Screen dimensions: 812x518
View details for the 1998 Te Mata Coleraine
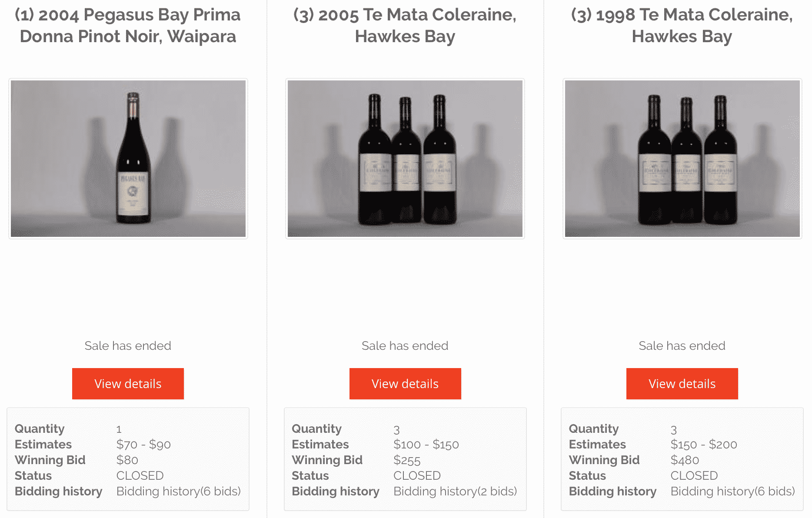pos(682,384)
